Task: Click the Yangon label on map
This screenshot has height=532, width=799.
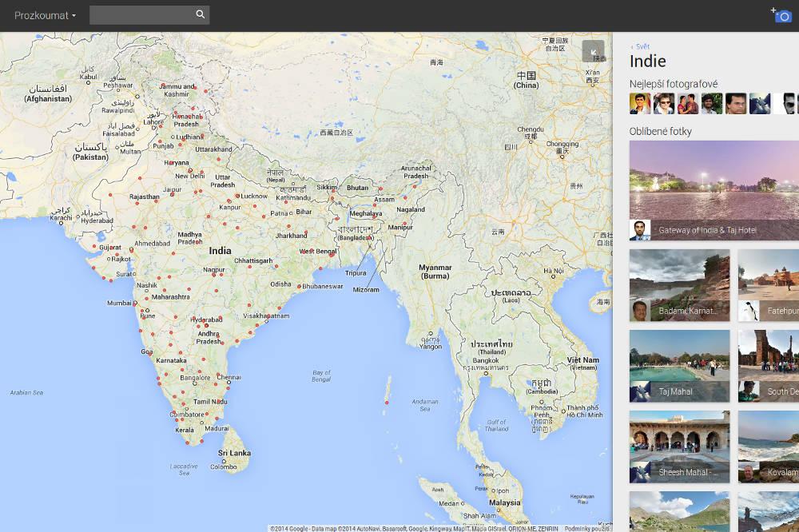Action: coord(430,347)
